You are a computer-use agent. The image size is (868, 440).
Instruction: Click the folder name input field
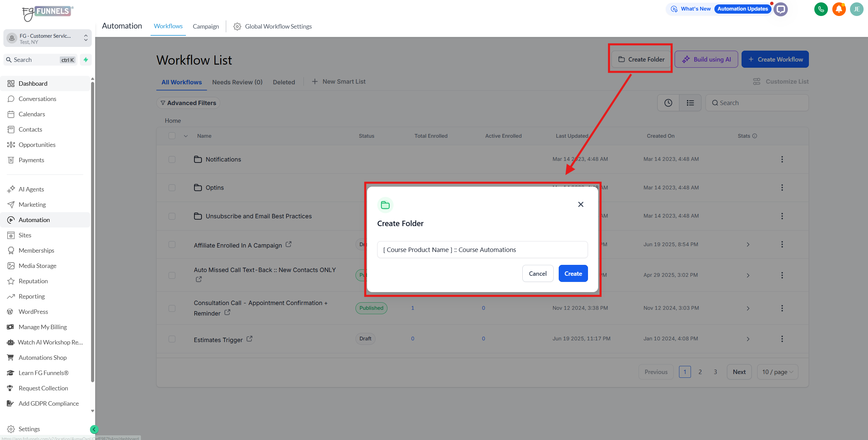tap(482, 250)
